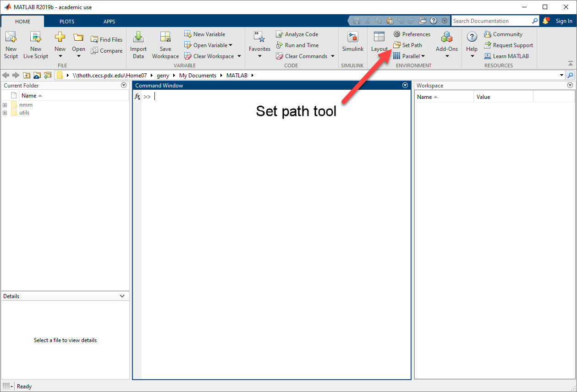Image resolution: width=577 pixels, height=392 pixels.
Task: Click the New Live Script icon
Action: tap(36, 38)
